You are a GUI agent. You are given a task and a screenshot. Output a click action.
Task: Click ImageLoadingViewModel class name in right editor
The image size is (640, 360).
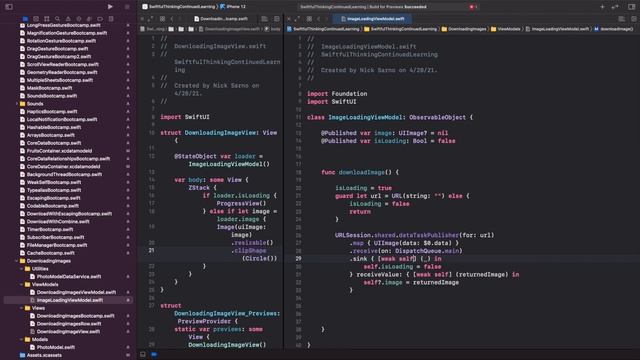tap(365, 117)
